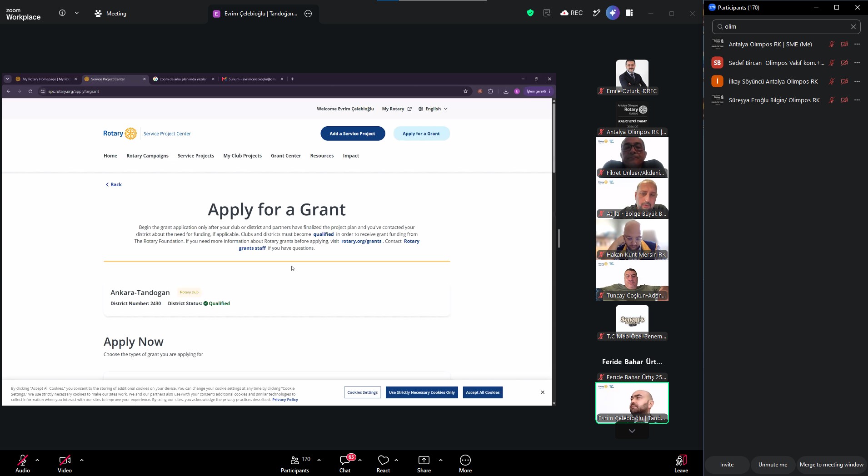Open the notes icon beside the shield
This screenshot has width=868, height=476.
(x=547, y=13)
